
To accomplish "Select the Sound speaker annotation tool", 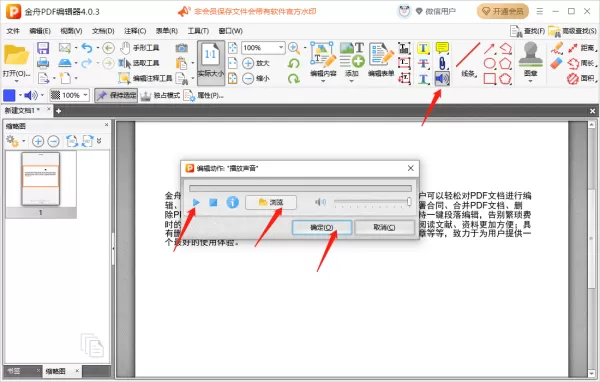I will click(442, 79).
